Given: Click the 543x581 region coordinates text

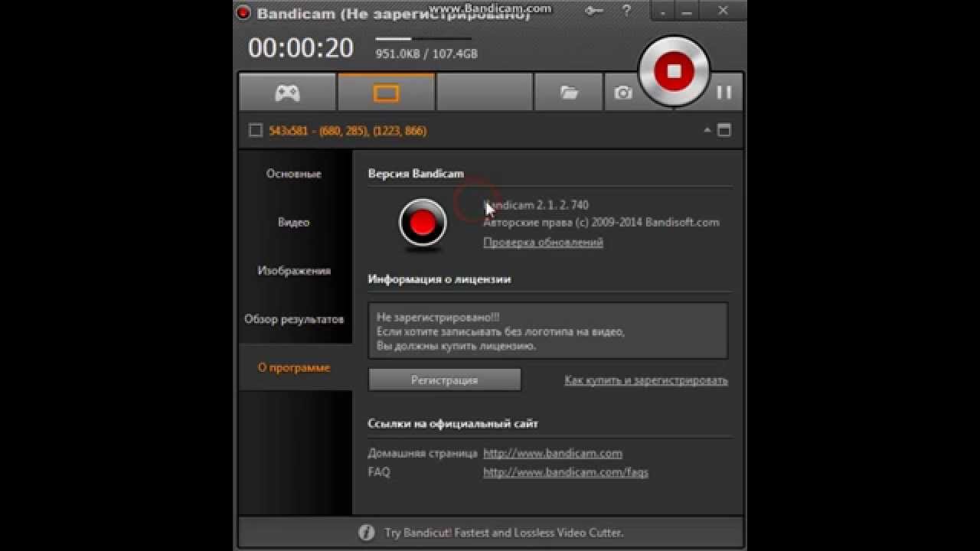Looking at the screenshot, I should pos(348,130).
